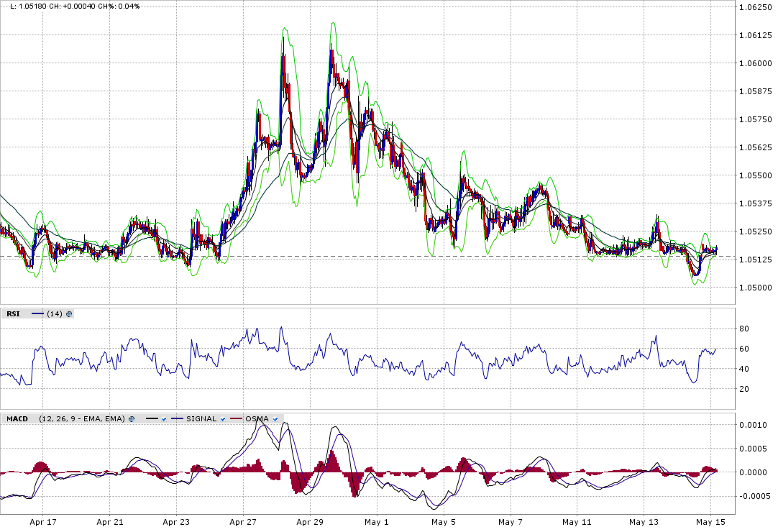Viewport: 778px width, 532px height.
Task: Click the RSI blue line color swatch
Action: [x=37, y=313]
